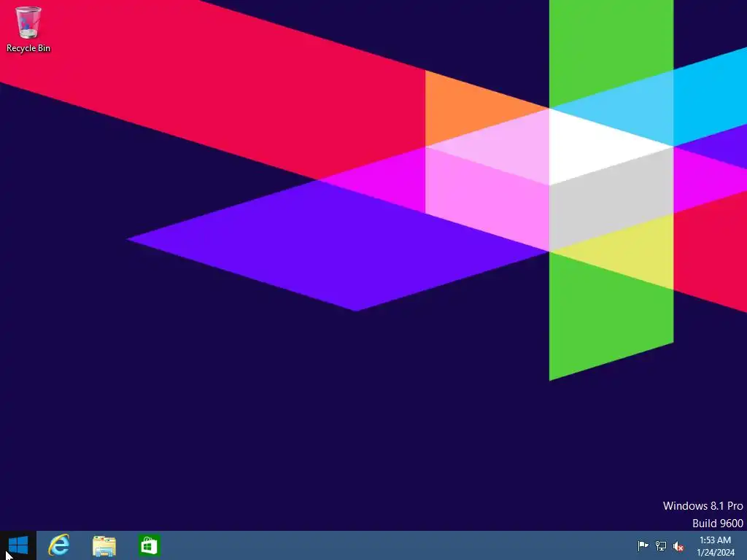747x560 pixels.
Task: Launch Internet Explorer from the taskbar
Action: pos(59,545)
